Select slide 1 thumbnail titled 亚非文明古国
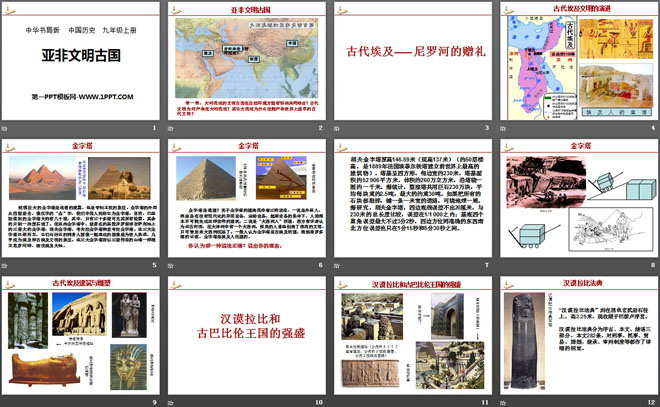Viewport: 660px width, 407px height. pyautogui.click(x=80, y=61)
